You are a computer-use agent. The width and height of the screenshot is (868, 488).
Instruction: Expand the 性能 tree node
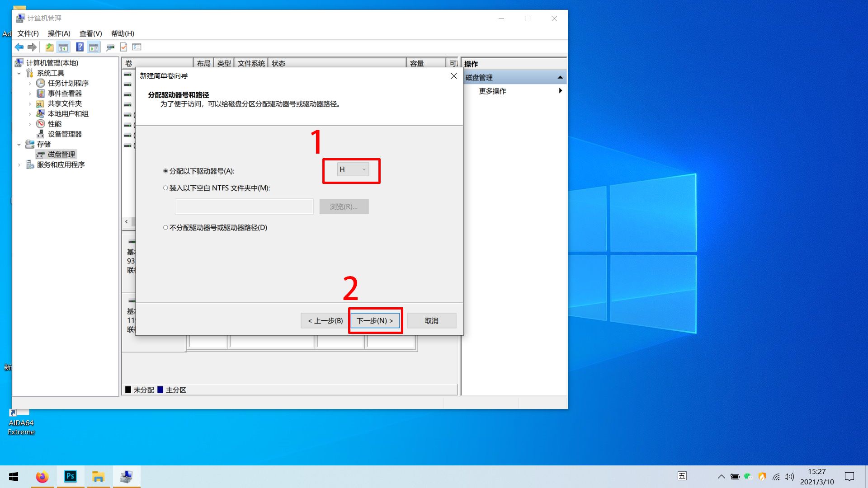(30, 124)
